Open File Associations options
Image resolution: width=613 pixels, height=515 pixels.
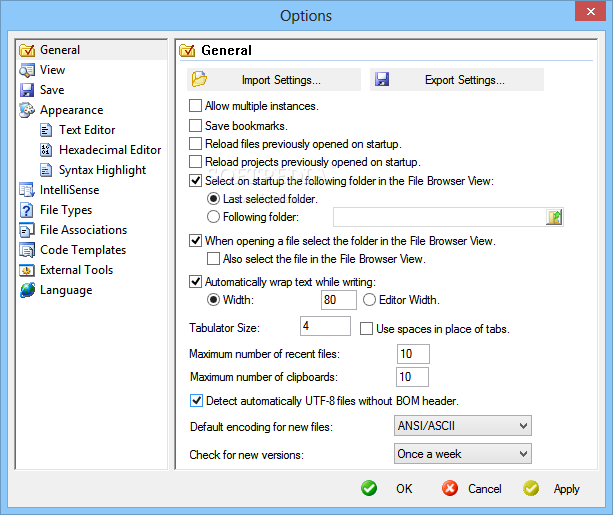coord(83,230)
